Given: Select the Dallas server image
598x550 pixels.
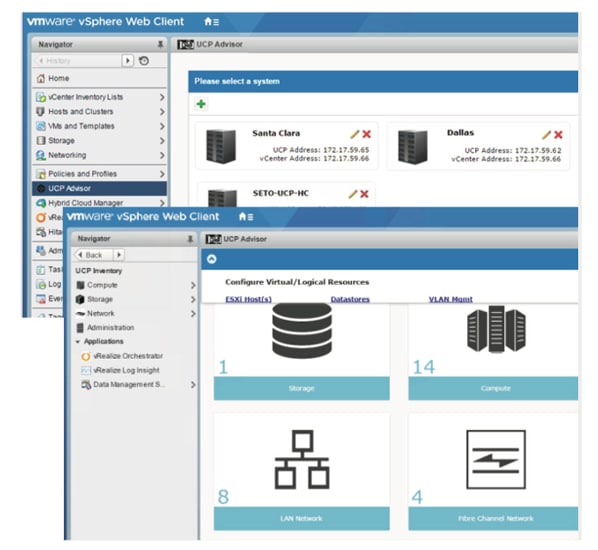Looking at the screenshot, I should click(x=413, y=147).
